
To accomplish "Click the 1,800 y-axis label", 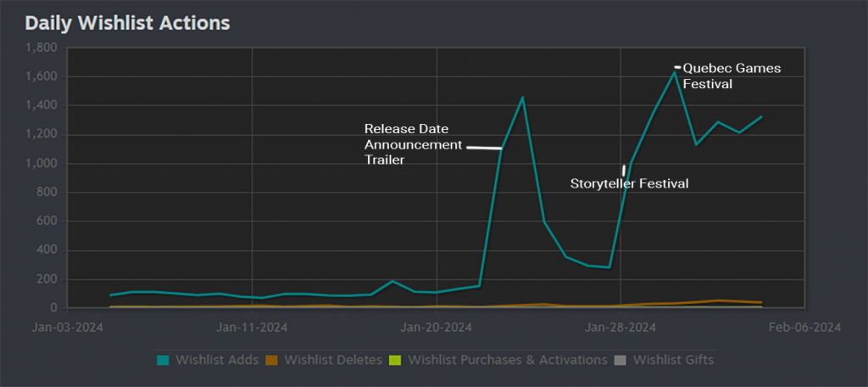I will click(41, 48).
